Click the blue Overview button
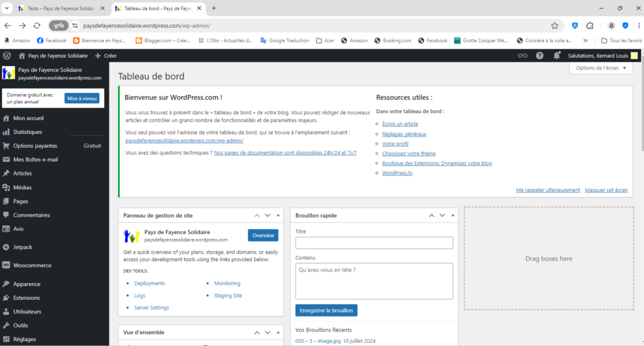 263,235
